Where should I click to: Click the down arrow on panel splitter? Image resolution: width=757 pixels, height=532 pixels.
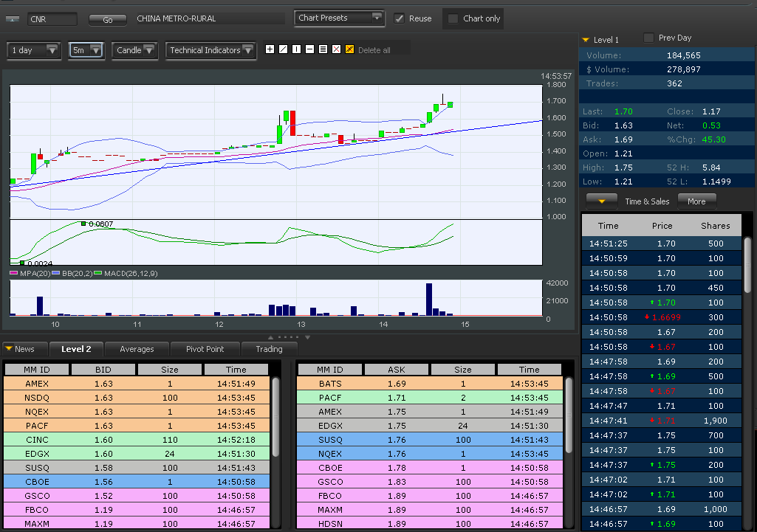(307, 337)
